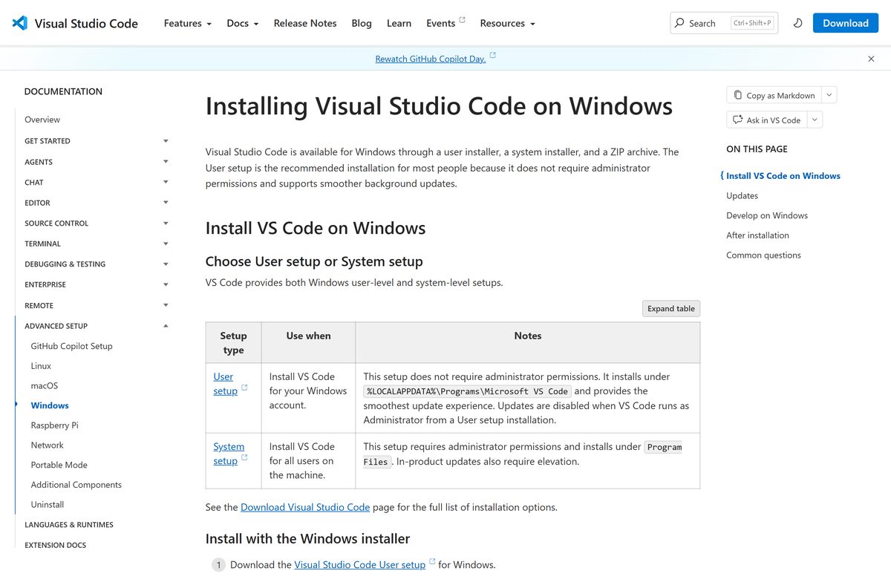
Task: Open the System setup link in table
Action: (x=229, y=454)
